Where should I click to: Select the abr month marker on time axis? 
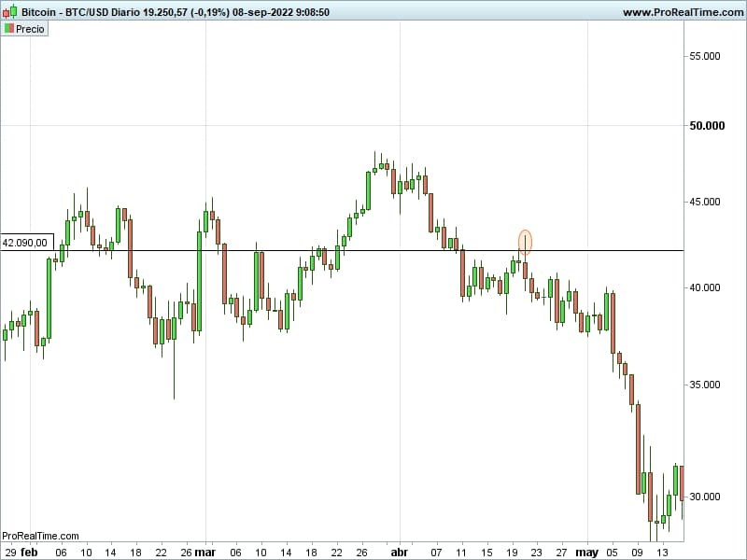point(399,552)
